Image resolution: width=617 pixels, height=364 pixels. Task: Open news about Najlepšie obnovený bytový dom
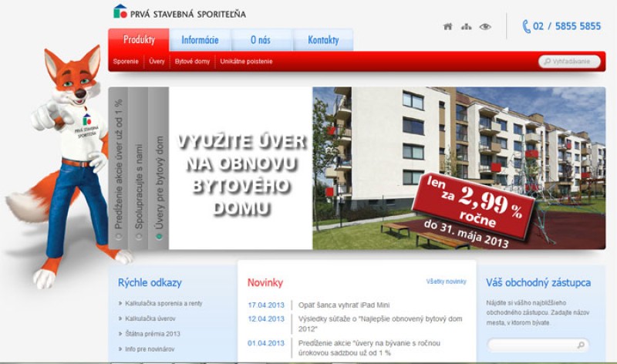pyautogui.click(x=380, y=323)
